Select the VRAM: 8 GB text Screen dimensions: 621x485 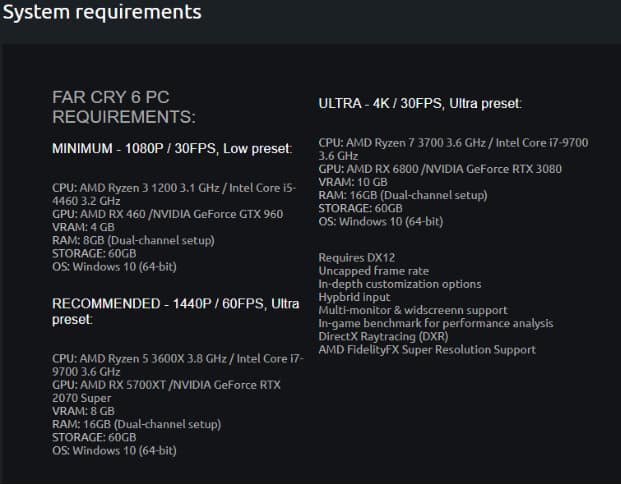(83, 411)
